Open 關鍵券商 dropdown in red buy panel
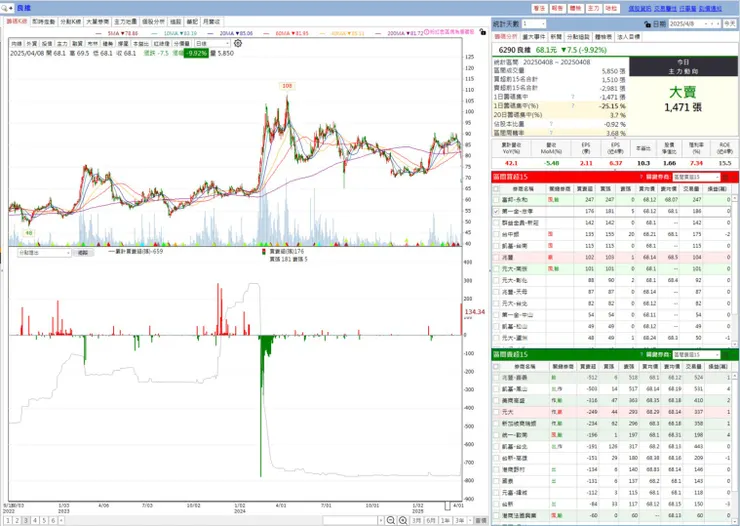Viewport: 740px width, 526px height. (x=696, y=177)
